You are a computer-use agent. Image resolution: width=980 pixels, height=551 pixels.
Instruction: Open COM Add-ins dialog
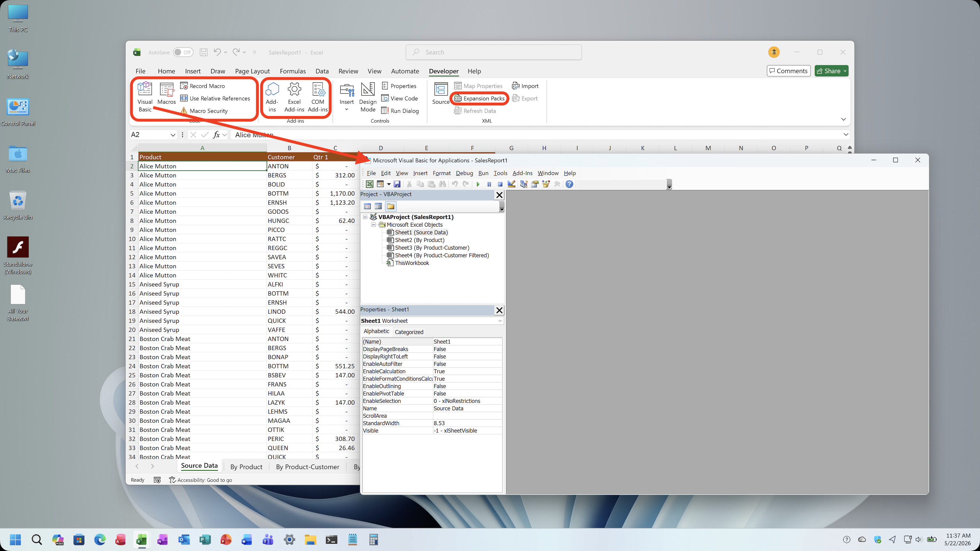click(x=318, y=97)
